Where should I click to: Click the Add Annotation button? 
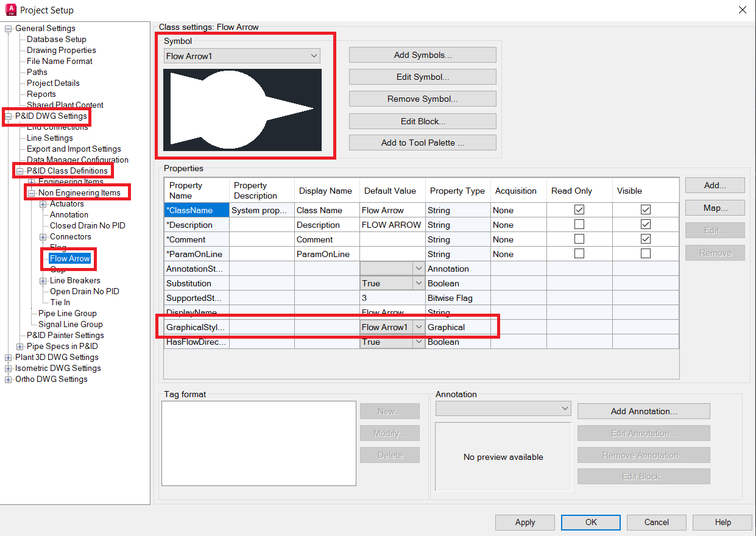pos(643,411)
